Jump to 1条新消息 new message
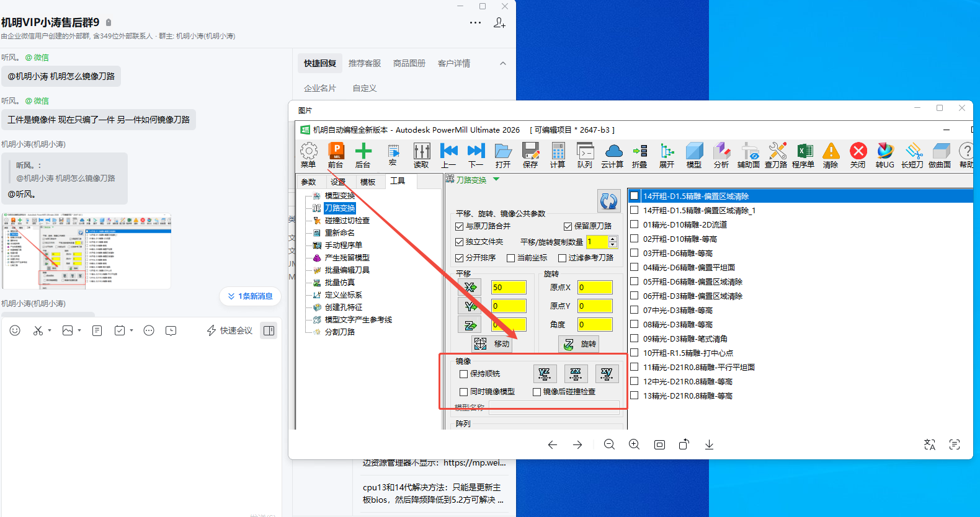 [251, 296]
